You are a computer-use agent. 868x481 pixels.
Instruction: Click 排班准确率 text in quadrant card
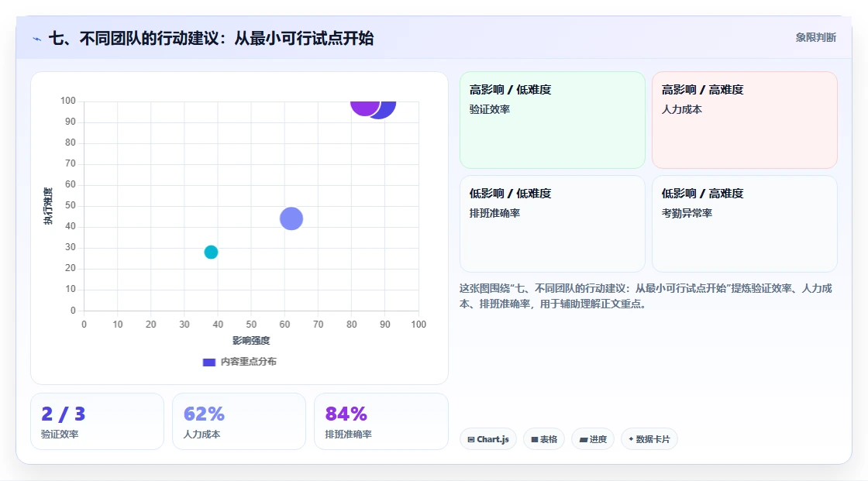click(495, 213)
